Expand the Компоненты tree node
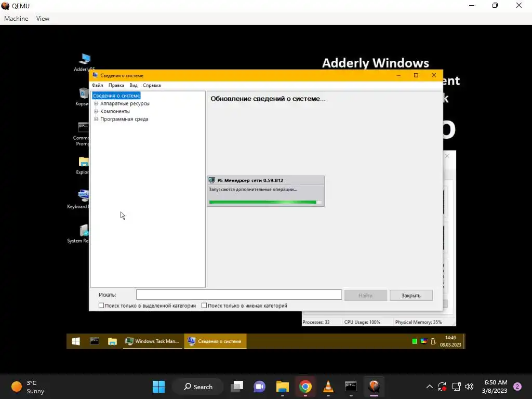 (x=96, y=111)
